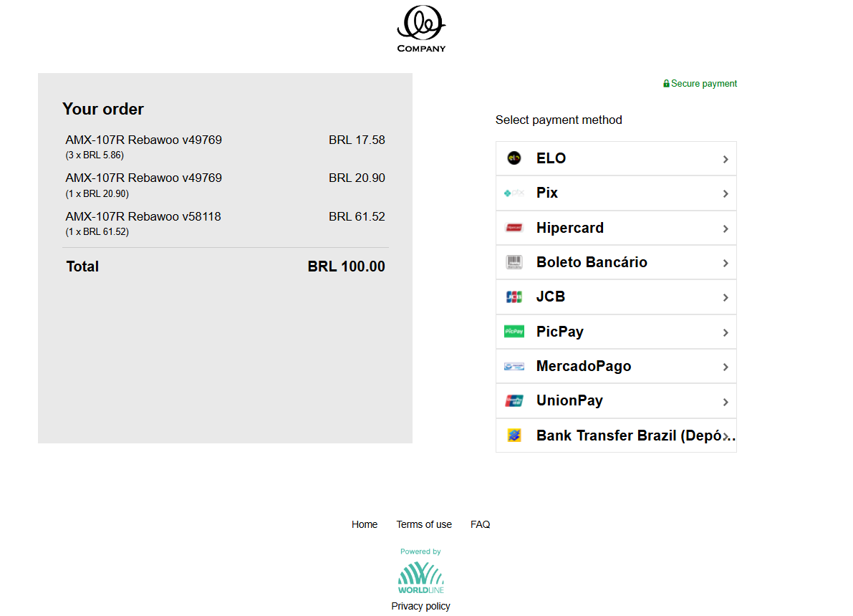Click item AMX-107R Rebawoo v58118
Image resolution: width=853 pixels, height=616 pixels.
pos(143,216)
